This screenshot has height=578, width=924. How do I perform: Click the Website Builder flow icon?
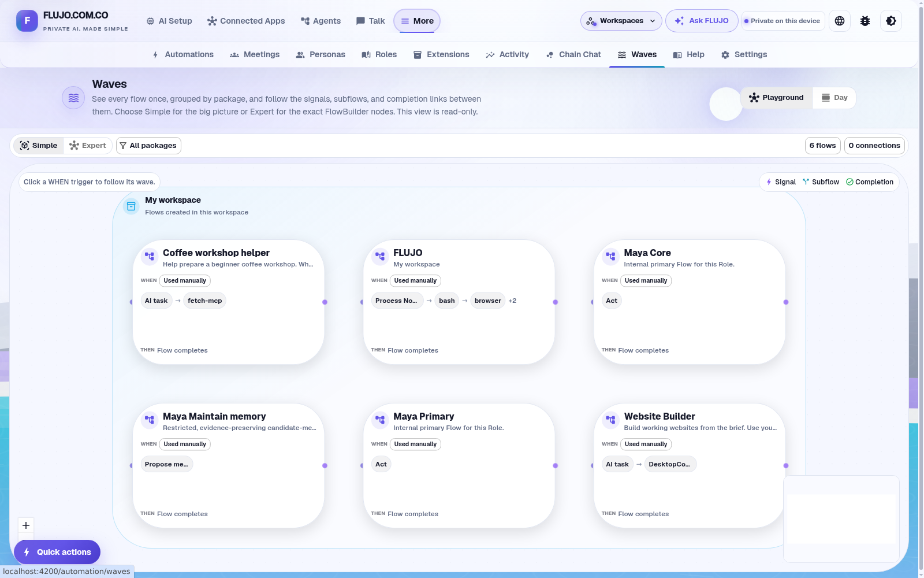[x=610, y=420]
